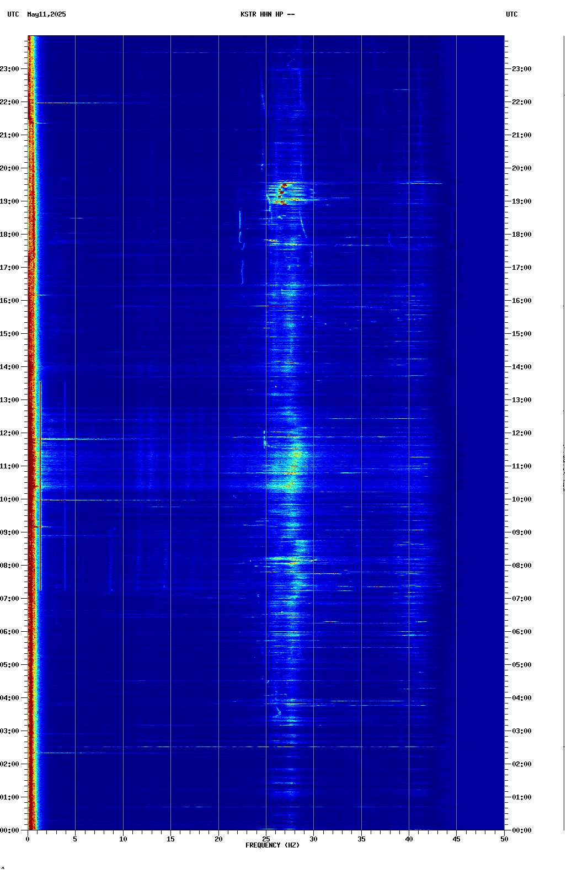Click '08:00' on the right time axis
The width and height of the screenshot is (588, 874).
coord(522,566)
